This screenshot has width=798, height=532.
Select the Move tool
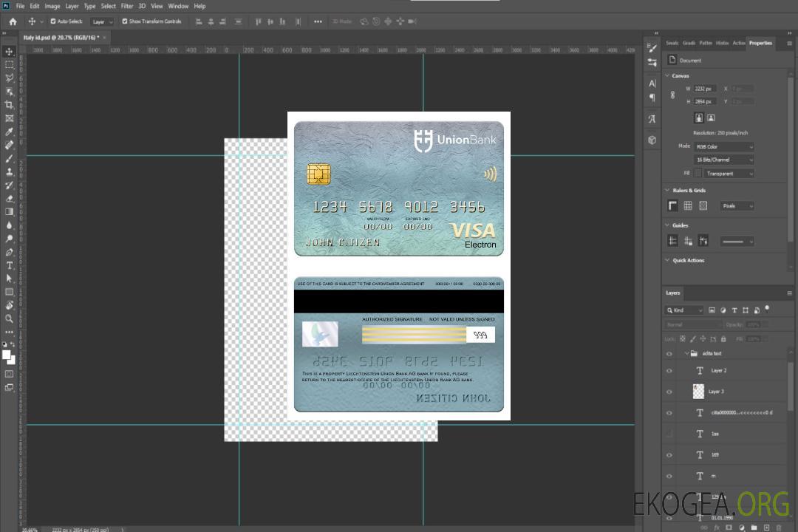pyautogui.click(x=9, y=52)
